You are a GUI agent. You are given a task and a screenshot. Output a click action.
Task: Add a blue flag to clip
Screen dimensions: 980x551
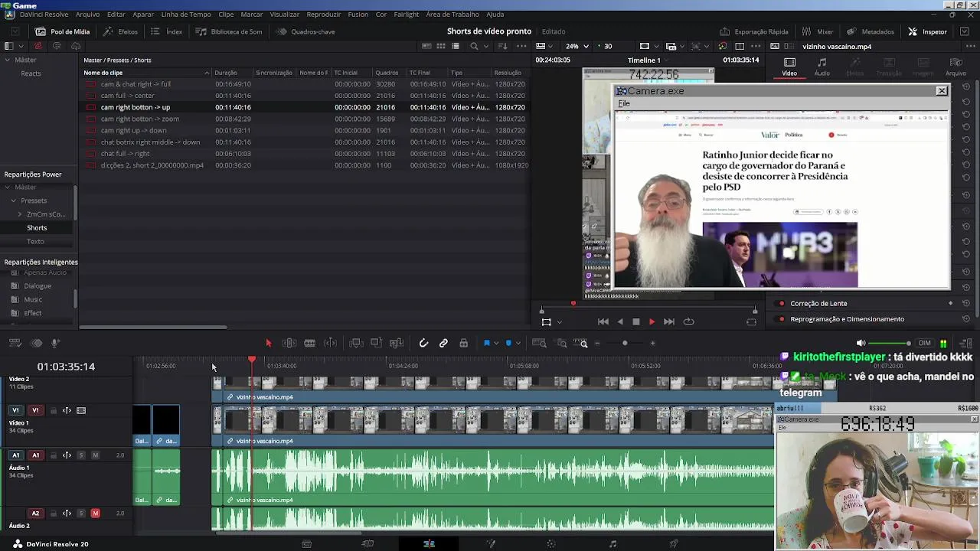coord(486,344)
